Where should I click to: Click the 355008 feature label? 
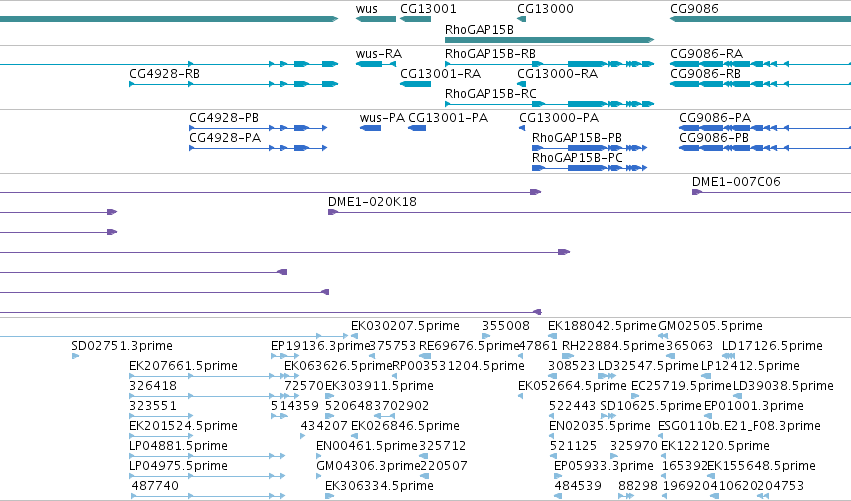(x=505, y=326)
